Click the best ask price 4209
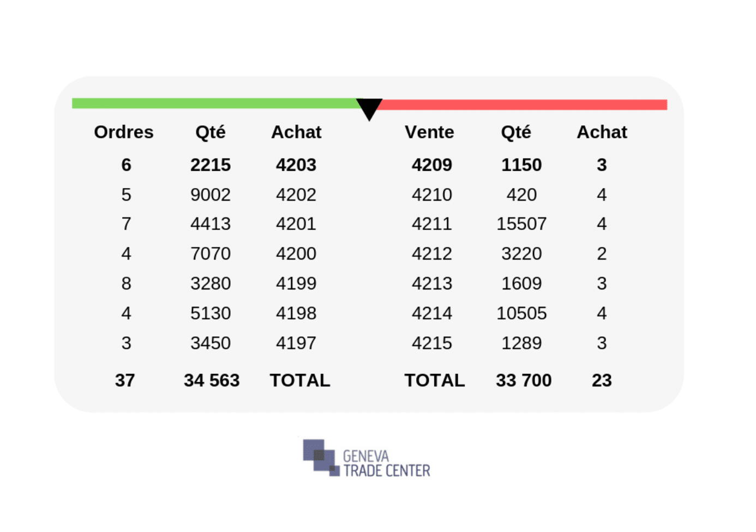 432,165
